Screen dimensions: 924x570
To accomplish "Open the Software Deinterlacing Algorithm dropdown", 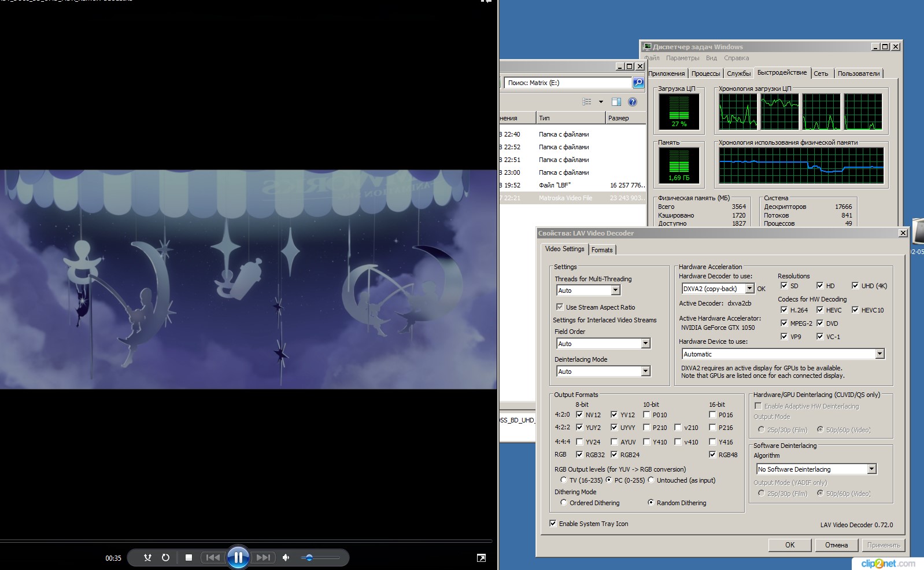I will 871,469.
